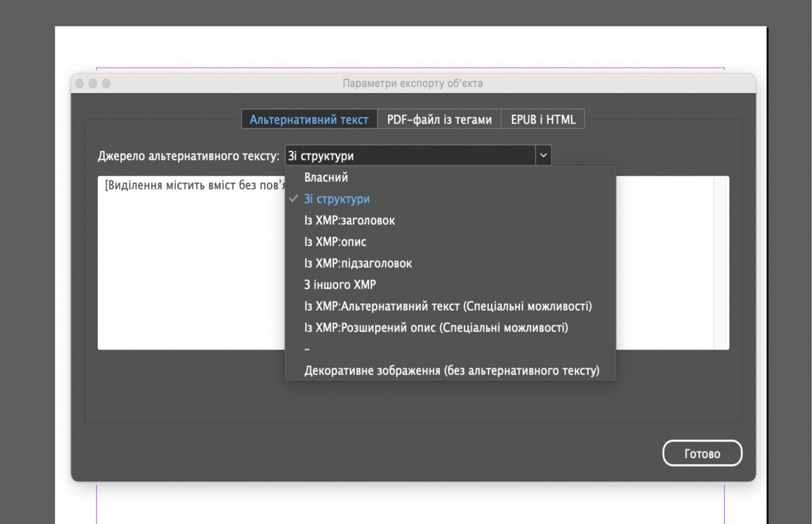Switch to 'PDF-файл із тегами' tab
The height and width of the screenshot is (524, 812).
(439, 120)
